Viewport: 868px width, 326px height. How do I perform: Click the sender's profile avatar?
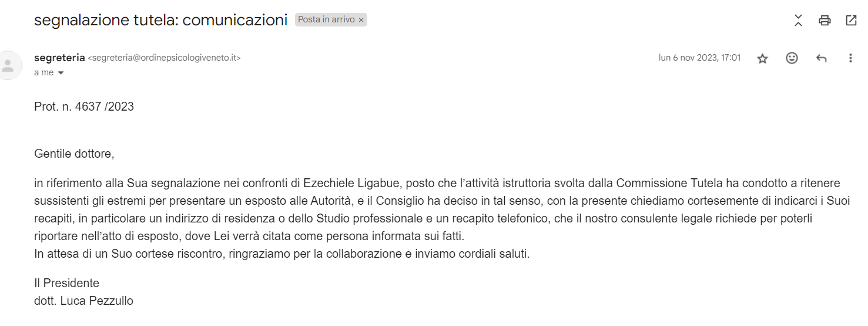click(x=8, y=65)
